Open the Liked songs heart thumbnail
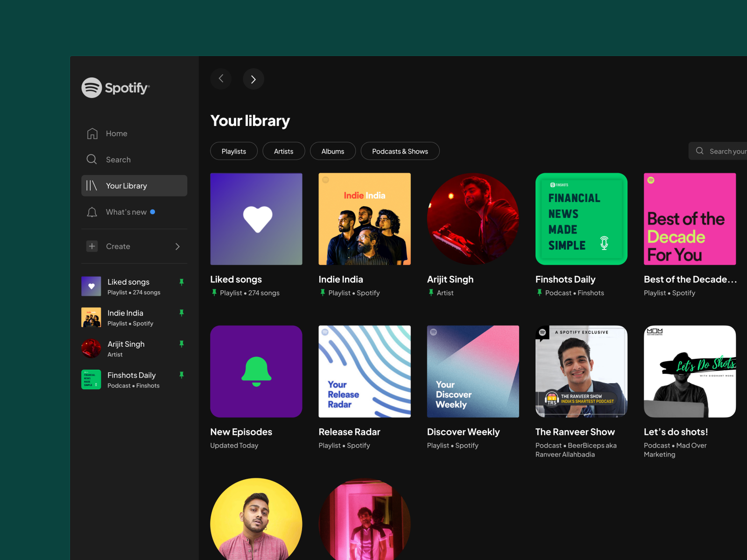 point(256,219)
